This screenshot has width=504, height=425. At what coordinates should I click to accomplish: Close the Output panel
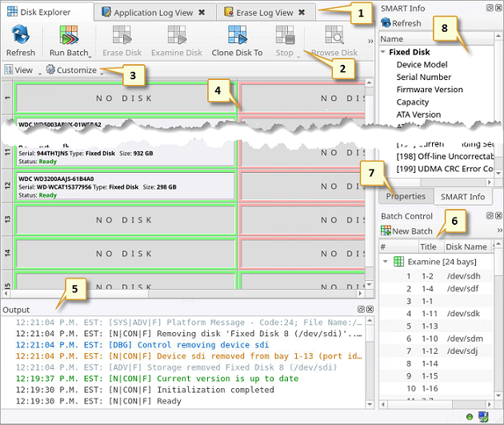click(370, 309)
